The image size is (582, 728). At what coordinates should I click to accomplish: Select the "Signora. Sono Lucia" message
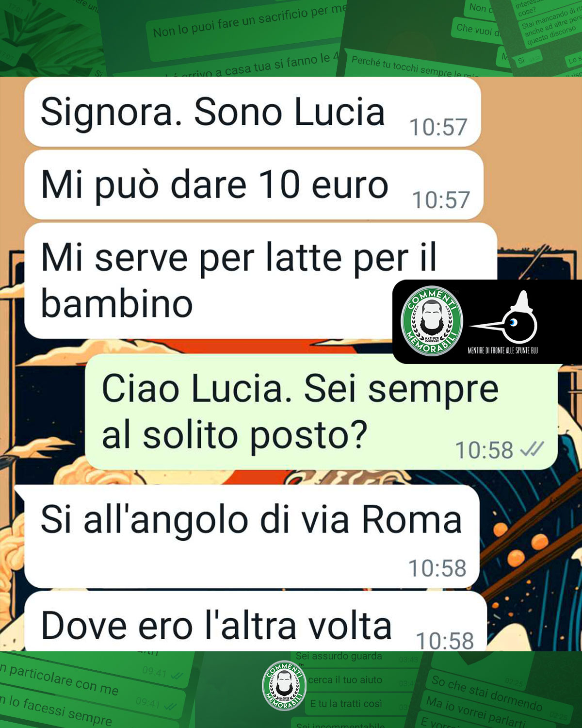253,112
